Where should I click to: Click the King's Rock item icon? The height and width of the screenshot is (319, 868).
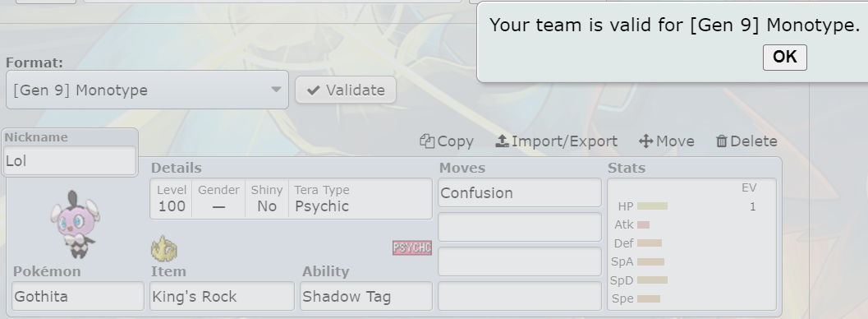point(164,248)
